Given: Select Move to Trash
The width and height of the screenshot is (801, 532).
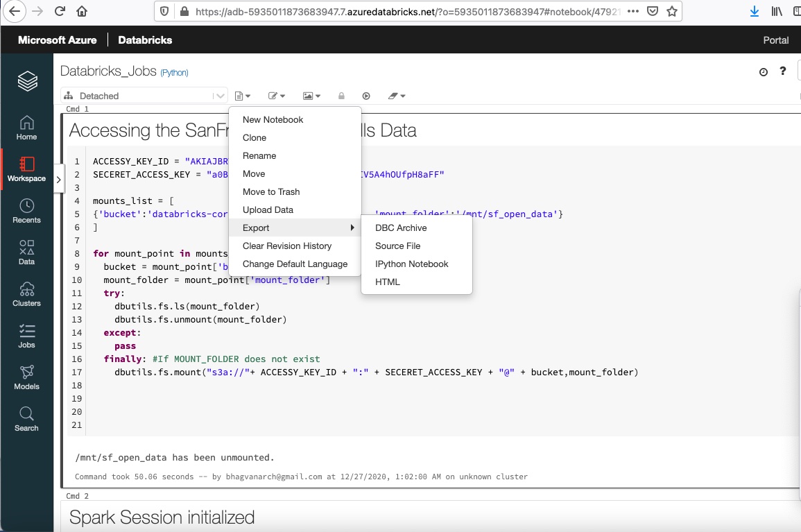Looking at the screenshot, I should point(295,191).
